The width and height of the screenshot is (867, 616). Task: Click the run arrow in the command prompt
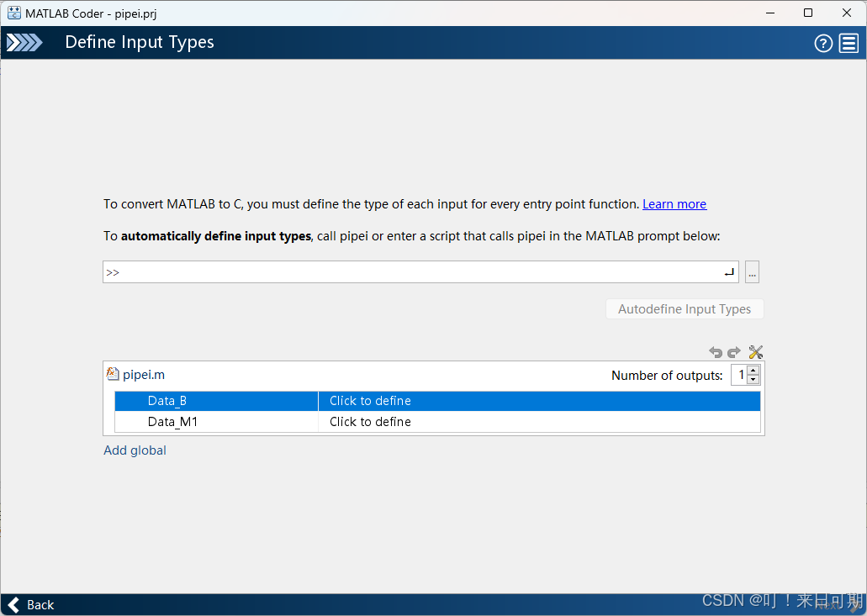(x=729, y=271)
